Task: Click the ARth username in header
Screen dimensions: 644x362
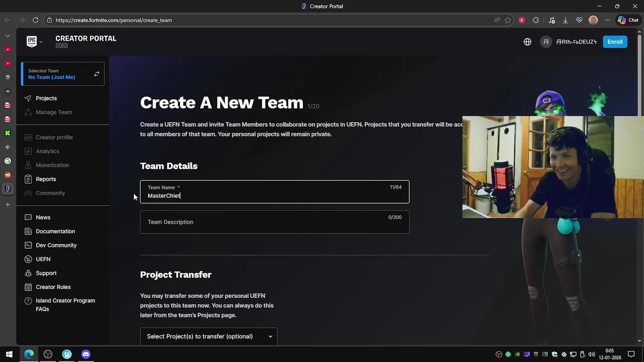Action: point(577,42)
